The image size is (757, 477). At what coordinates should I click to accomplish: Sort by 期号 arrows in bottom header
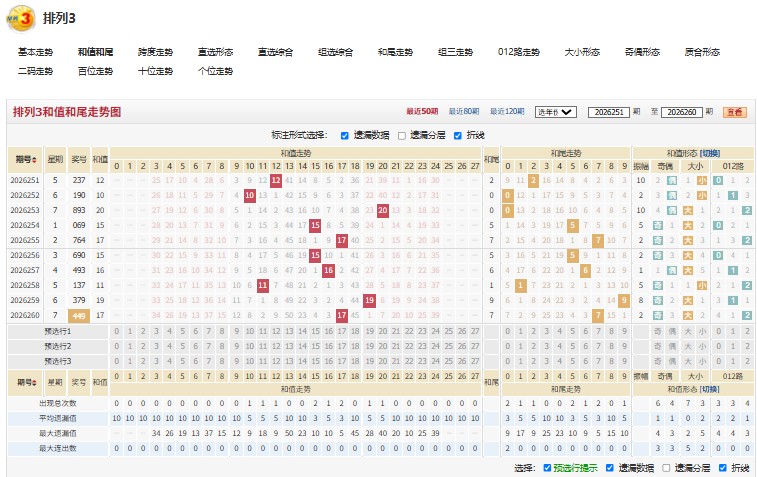point(34,382)
